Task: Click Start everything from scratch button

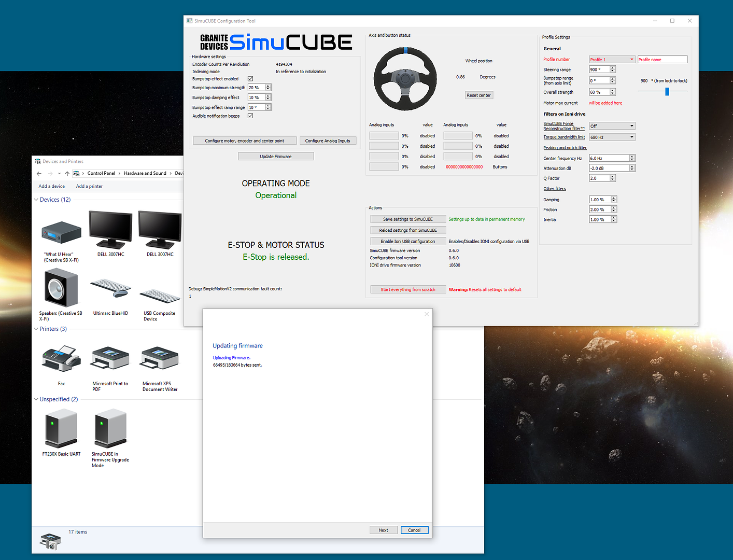Action: (x=408, y=289)
